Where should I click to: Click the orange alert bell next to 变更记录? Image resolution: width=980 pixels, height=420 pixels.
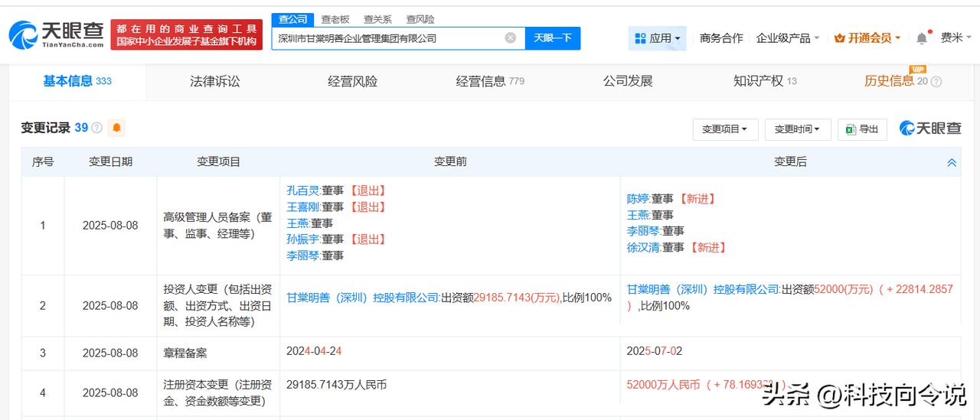(x=116, y=128)
